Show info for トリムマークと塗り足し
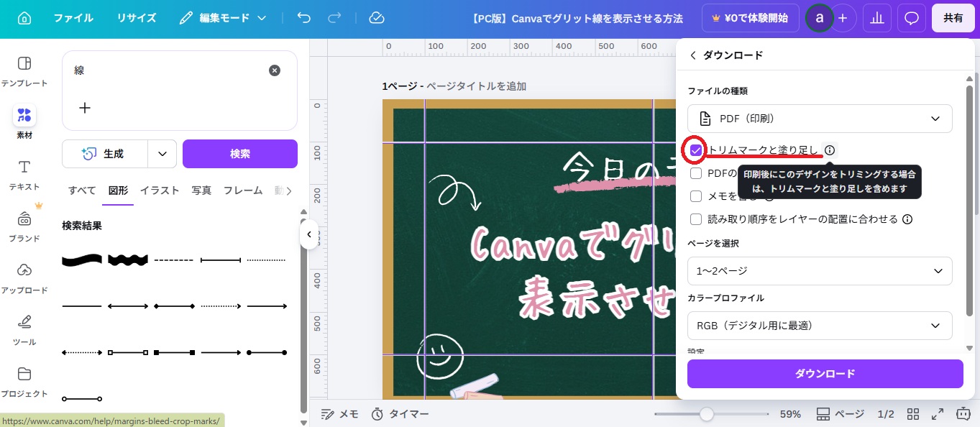 click(x=830, y=150)
